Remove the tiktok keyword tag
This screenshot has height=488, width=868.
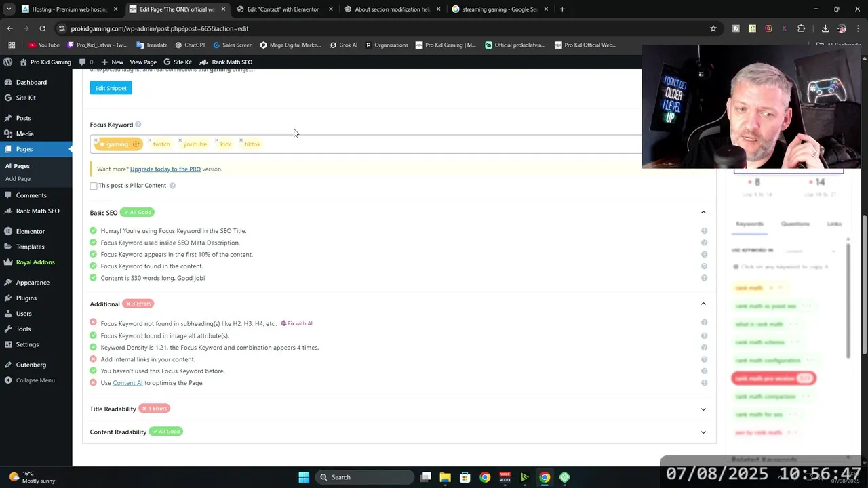point(241,140)
